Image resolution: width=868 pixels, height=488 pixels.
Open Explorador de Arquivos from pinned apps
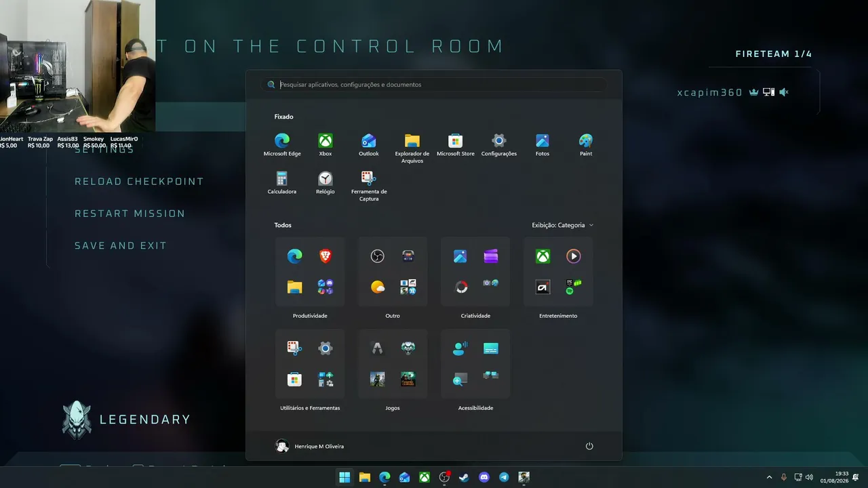coord(412,148)
